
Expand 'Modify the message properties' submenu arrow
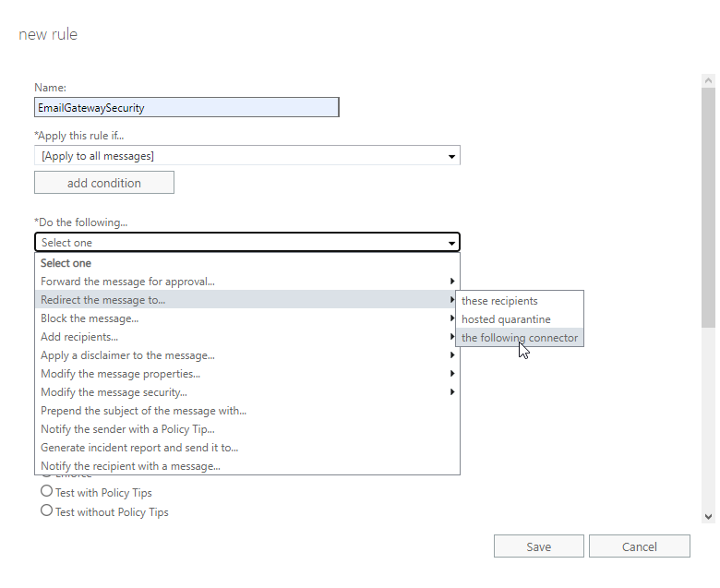(451, 374)
